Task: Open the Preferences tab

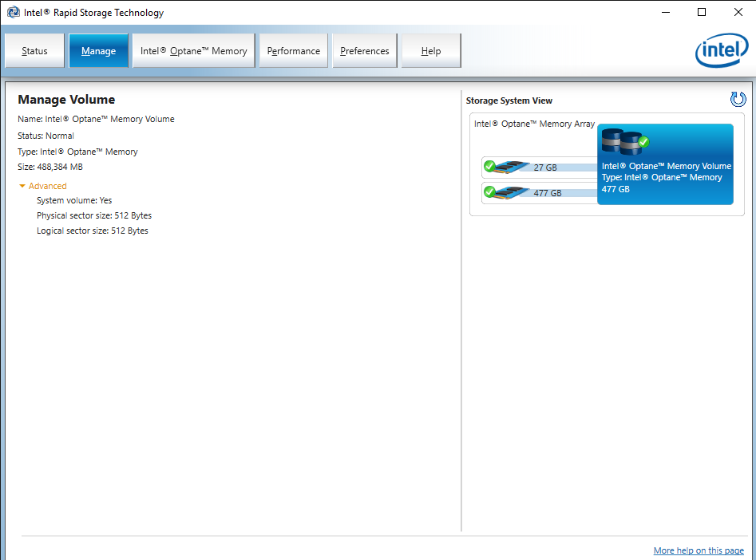Action: click(x=364, y=50)
